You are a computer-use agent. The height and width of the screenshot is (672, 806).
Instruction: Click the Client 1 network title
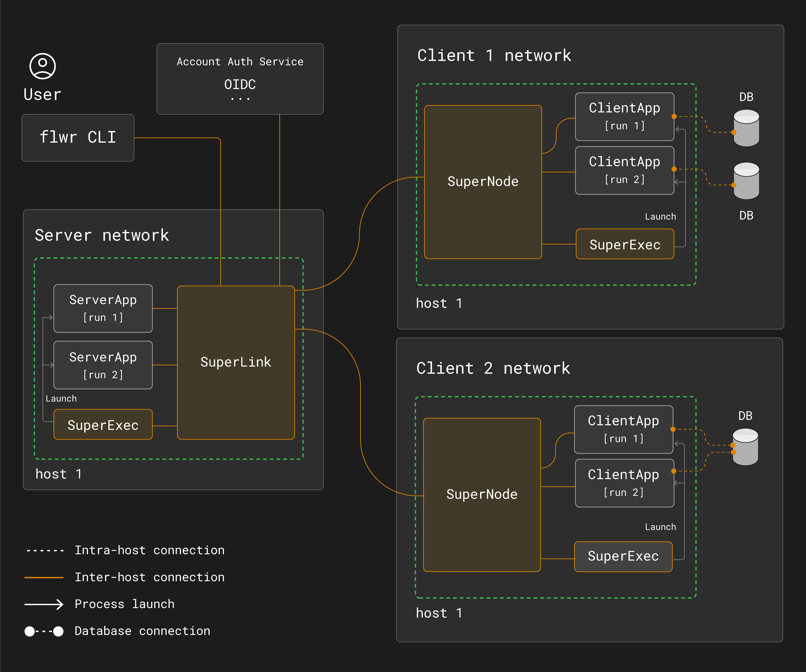tap(494, 55)
